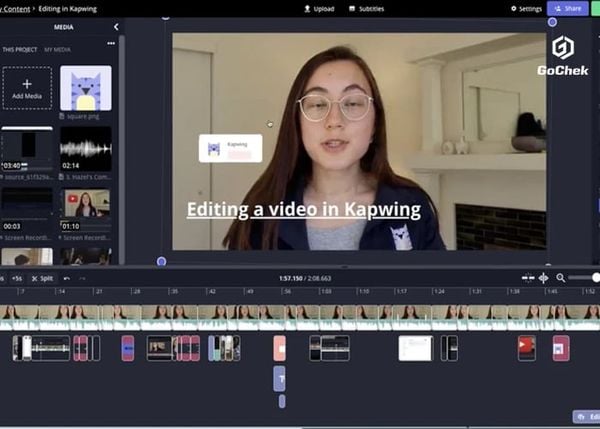
Task: Select the Kapwing logo card overlay on canvas
Action: [231, 148]
